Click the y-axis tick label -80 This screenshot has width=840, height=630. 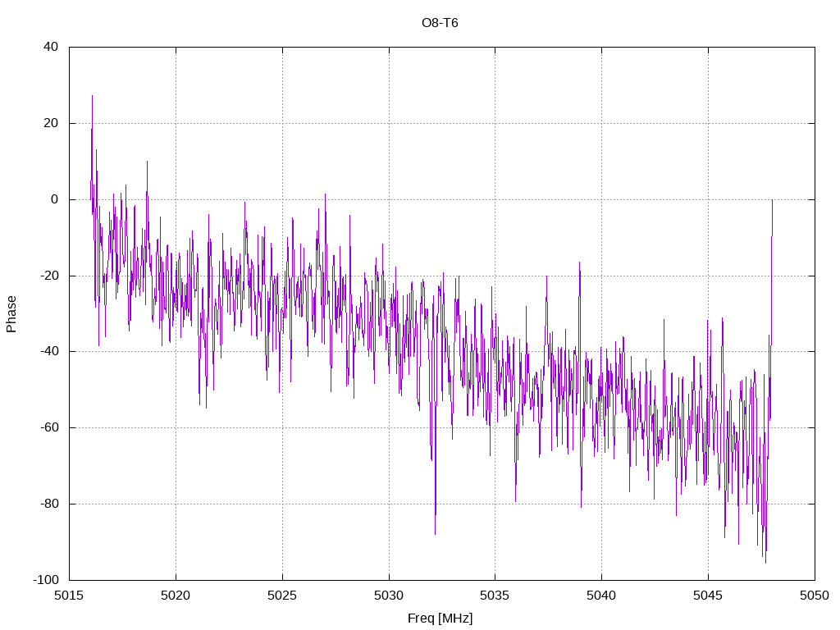48,504
